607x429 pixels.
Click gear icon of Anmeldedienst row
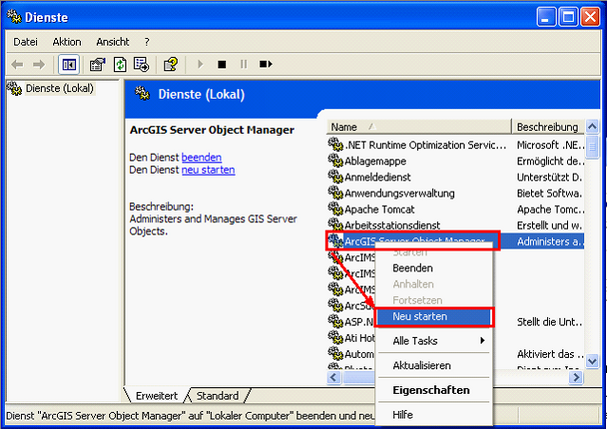coord(335,177)
